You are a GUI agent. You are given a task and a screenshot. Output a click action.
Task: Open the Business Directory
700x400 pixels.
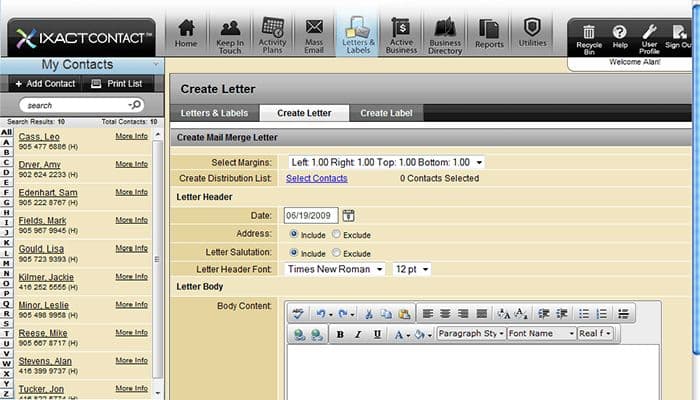click(445, 34)
